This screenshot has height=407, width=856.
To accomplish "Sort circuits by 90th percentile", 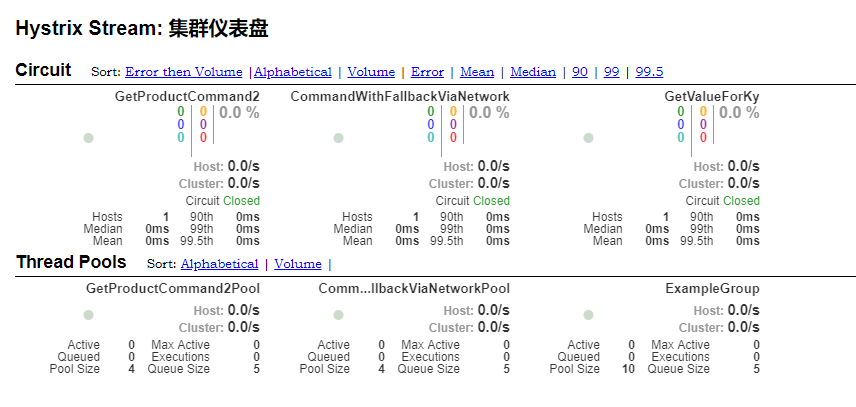I will pos(580,72).
